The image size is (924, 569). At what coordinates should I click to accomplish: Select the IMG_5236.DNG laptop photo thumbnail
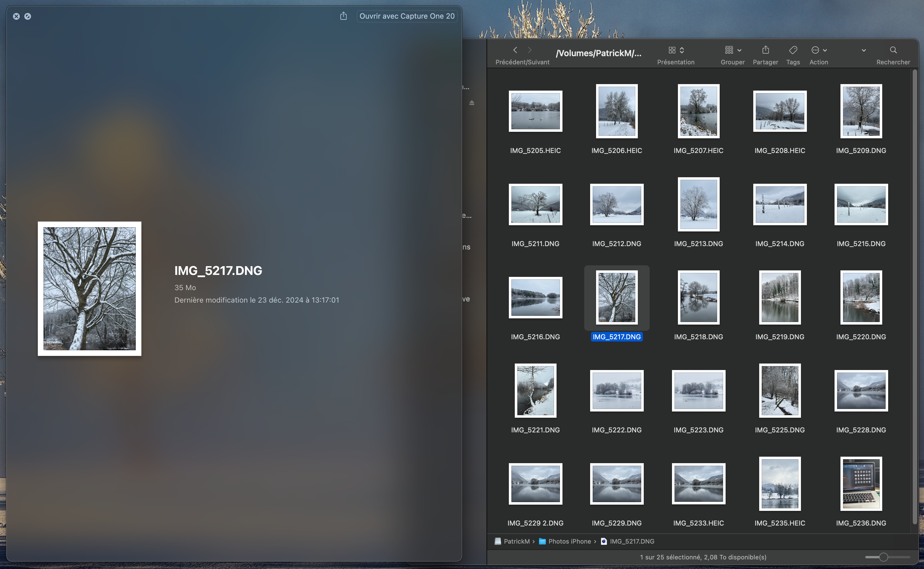[x=861, y=483]
